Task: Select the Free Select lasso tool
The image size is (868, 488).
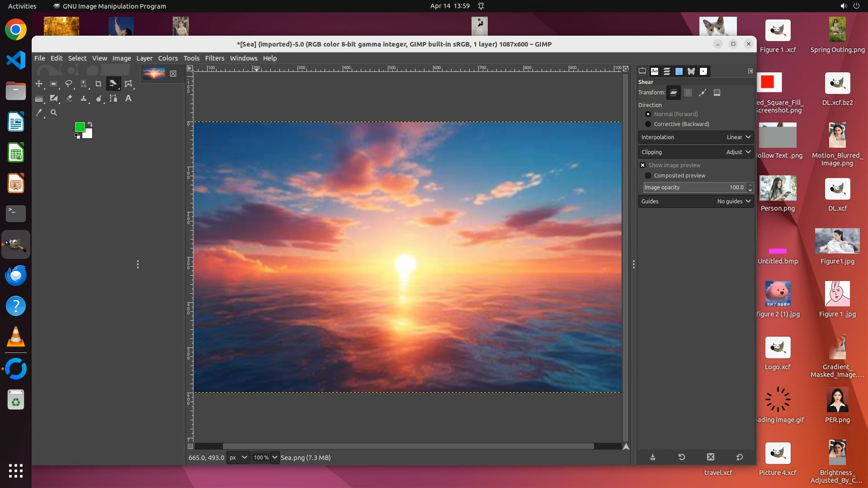Action: (69, 84)
